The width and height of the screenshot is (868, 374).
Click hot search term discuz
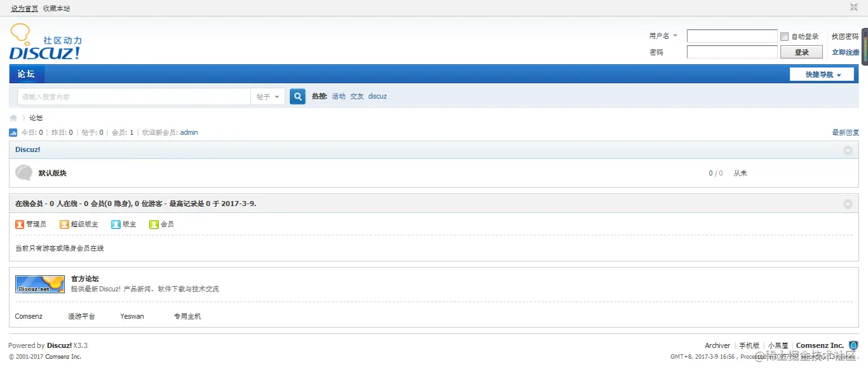tap(377, 97)
